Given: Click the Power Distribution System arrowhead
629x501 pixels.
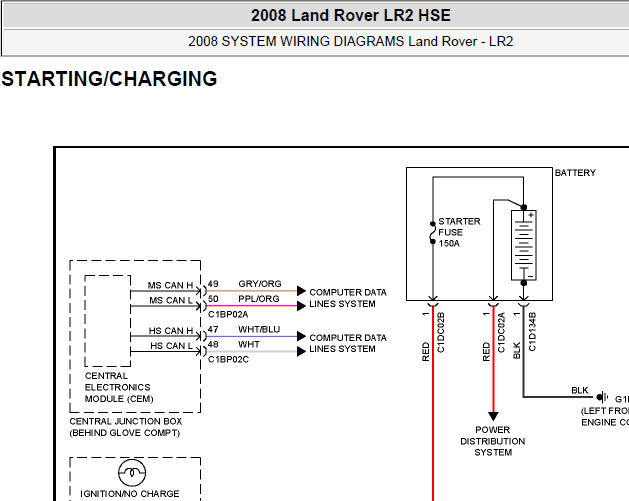Looking at the screenshot, I should pos(493,416).
